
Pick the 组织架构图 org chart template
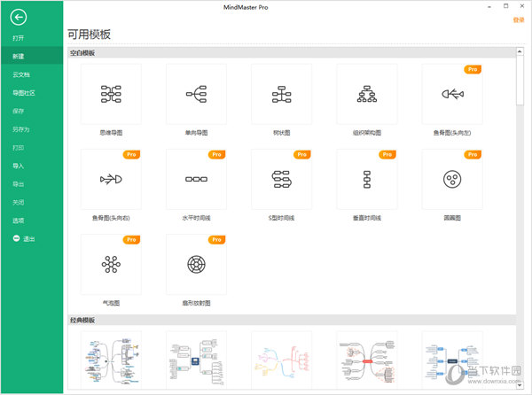tap(366, 94)
